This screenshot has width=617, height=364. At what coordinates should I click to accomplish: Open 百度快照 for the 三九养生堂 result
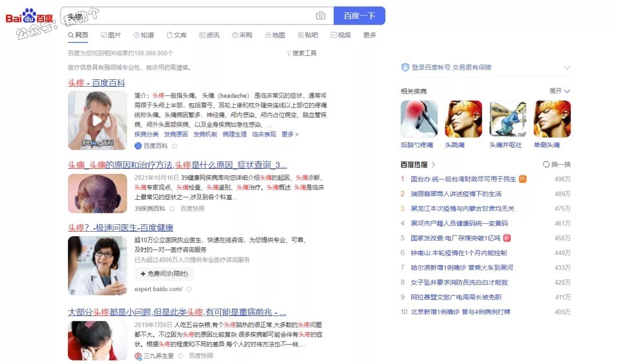click(201, 356)
